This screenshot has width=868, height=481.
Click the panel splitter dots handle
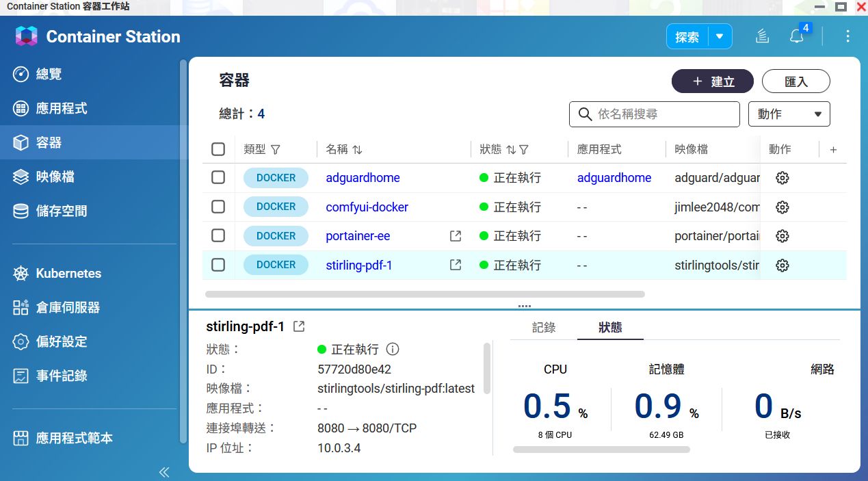(x=525, y=306)
